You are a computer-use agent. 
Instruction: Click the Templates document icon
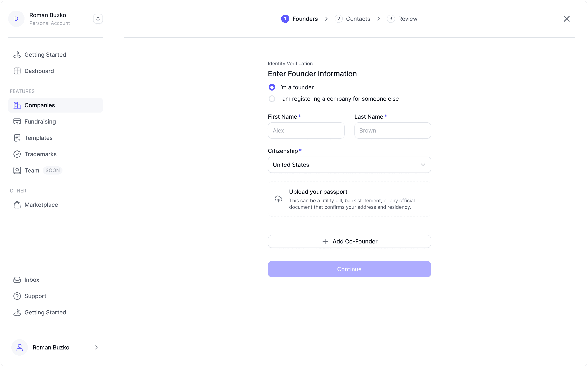point(17,138)
